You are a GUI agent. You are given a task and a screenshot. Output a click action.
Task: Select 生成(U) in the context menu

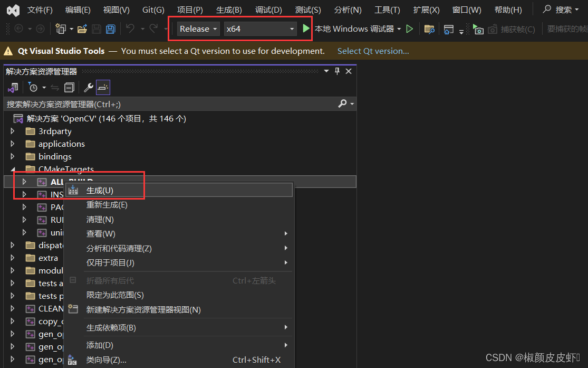pos(179,191)
